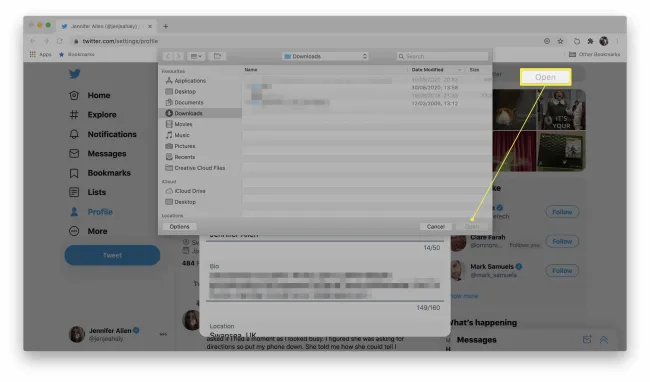Click the Options button in file dialog
Screen dimensions: 650x382
coord(179,227)
